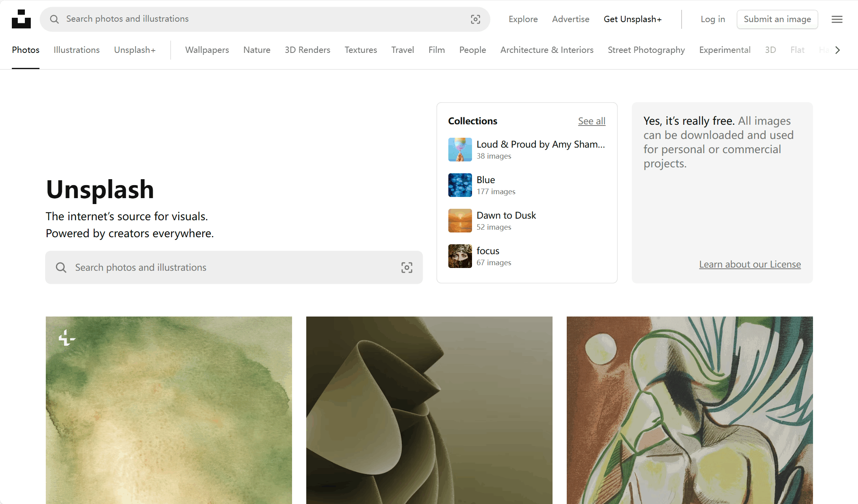Open the olive 3D fabric render image

point(429,410)
